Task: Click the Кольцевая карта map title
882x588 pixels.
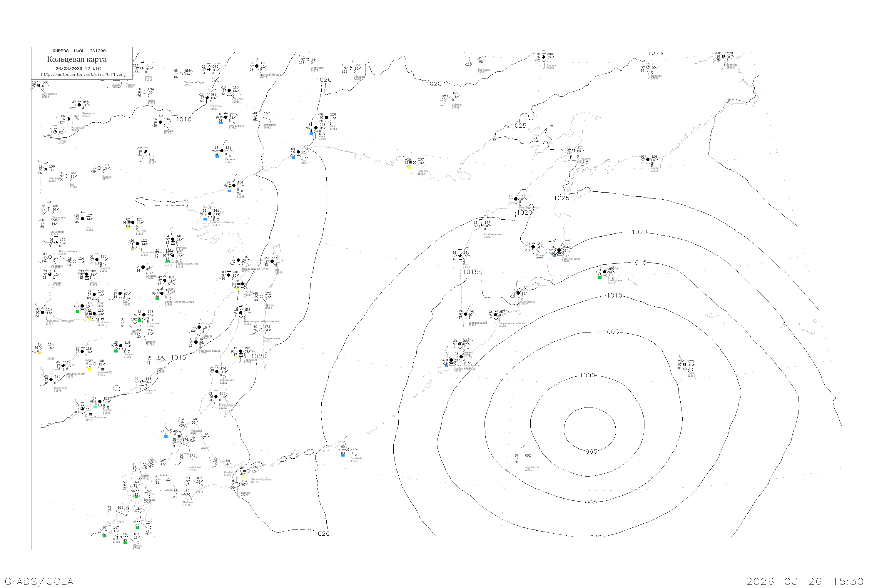Action: click(x=77, y=59)
